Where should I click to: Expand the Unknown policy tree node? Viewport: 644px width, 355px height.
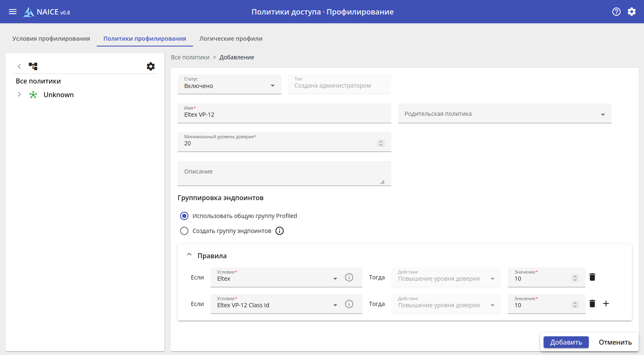(x=19, y=95)
